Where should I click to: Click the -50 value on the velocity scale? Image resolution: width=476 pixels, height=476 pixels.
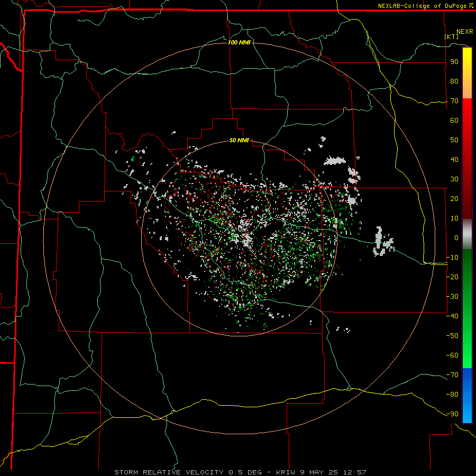(452, 336)
